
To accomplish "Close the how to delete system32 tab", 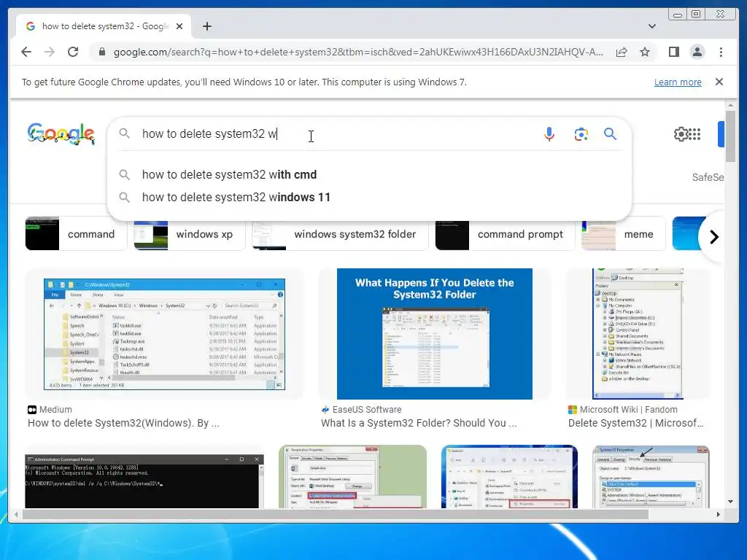I will (x=179, y=26).
